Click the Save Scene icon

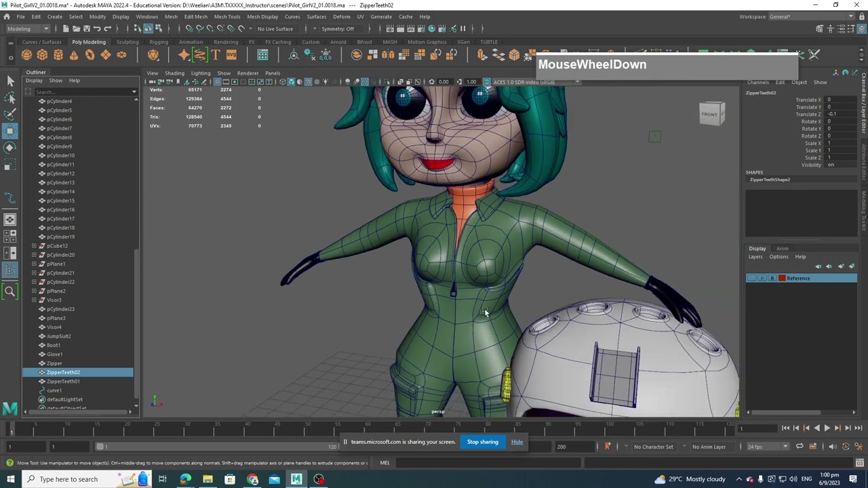(86, 28)
